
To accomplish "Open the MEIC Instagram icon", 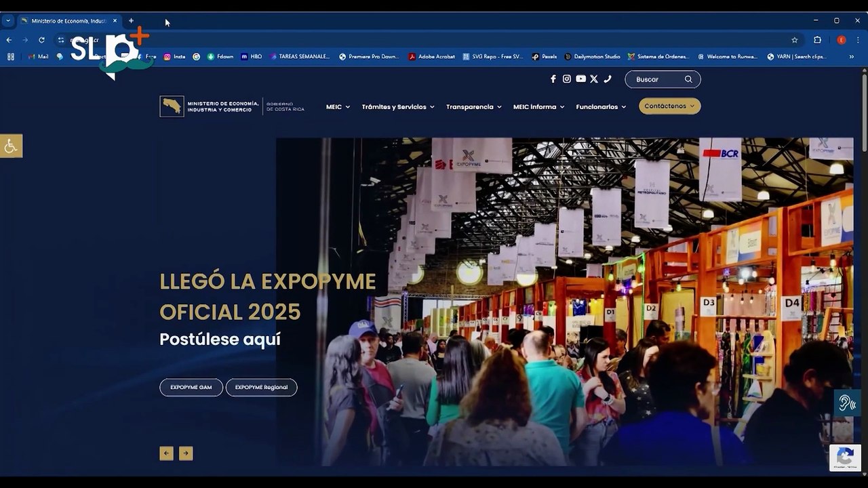I will pos(567,79).
